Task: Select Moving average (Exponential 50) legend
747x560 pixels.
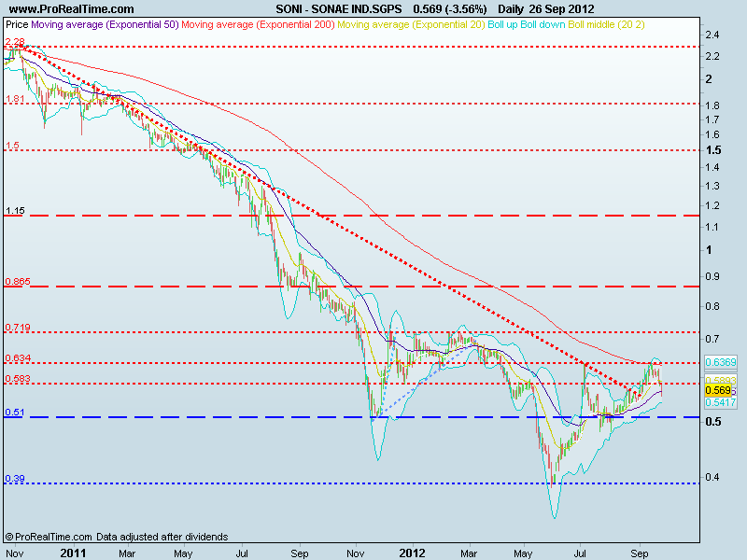Action: pos(105,24)
